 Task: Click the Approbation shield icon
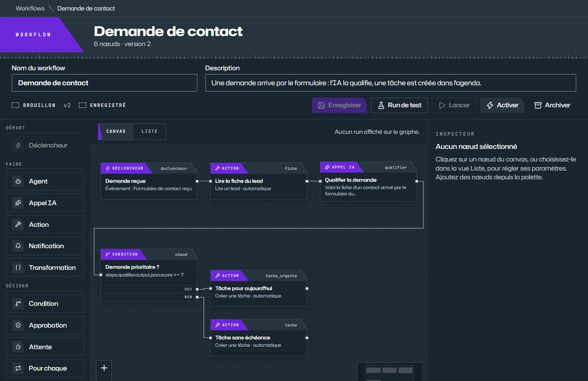tap(18, 325)
